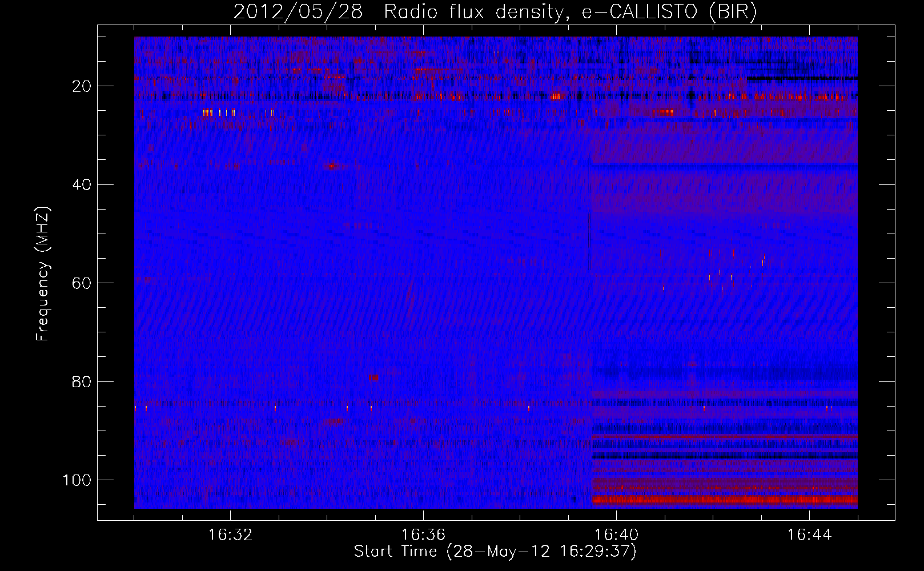The height and width of the screenshot is (571, 924).
Task: Click the 'Start Time (28-May-12 16:29:37)' label
Action: [495, 552]
